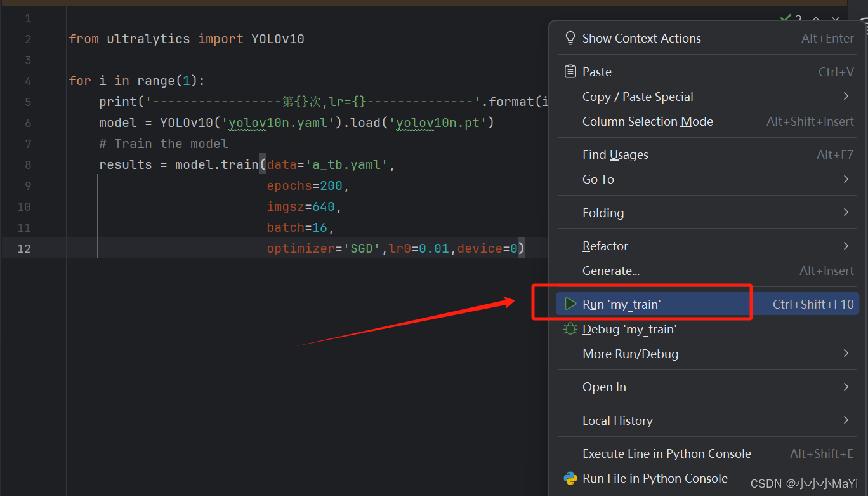Click the string 'yolov10n.pt' in the code
868x496 pixels.
coord(438,123)
